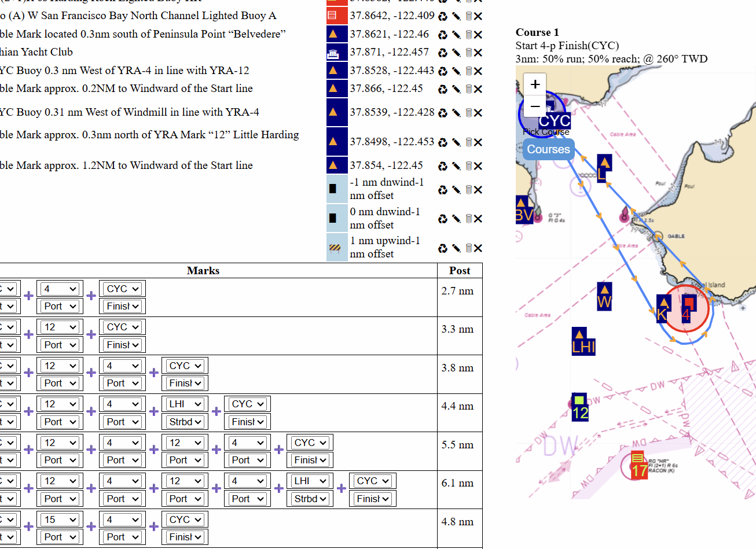Edit the '0 nm dnwind-1 nm offset' mark
This screenshot has height=549, width=756.
tap(456, 219)
